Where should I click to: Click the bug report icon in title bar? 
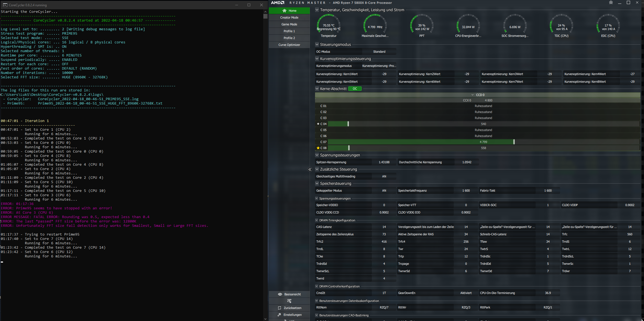pyautogui.click(x=611, y=3)
